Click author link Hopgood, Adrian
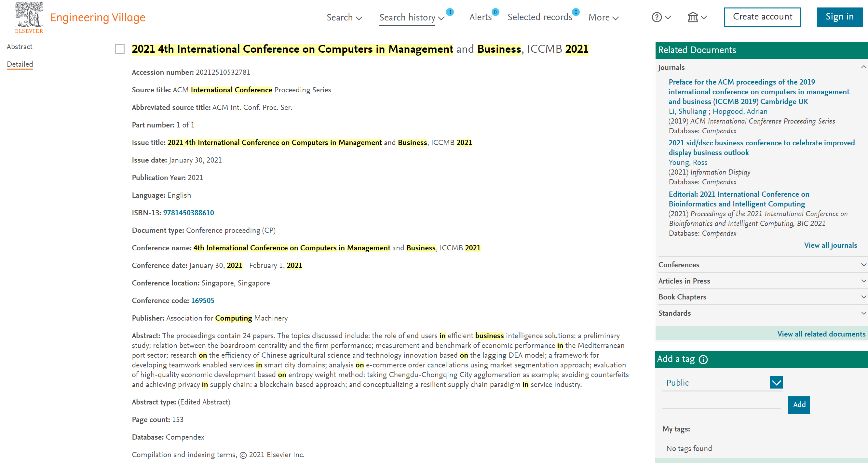 740,111
